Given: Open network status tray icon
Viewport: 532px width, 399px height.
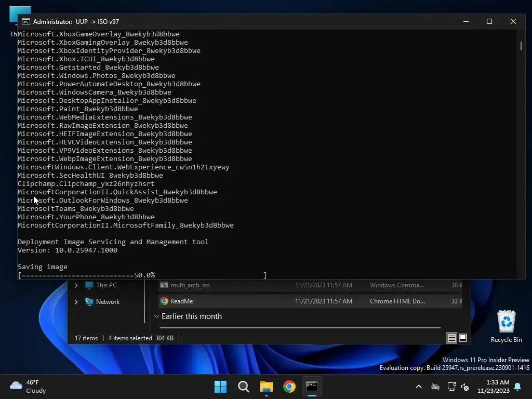Looking at the screenshot, I should [x=451, y=387].
